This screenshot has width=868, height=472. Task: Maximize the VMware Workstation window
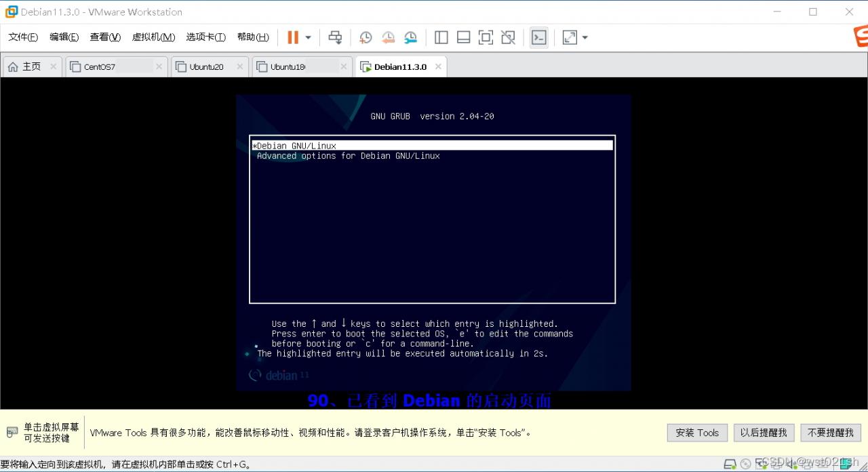coord(813,12)
